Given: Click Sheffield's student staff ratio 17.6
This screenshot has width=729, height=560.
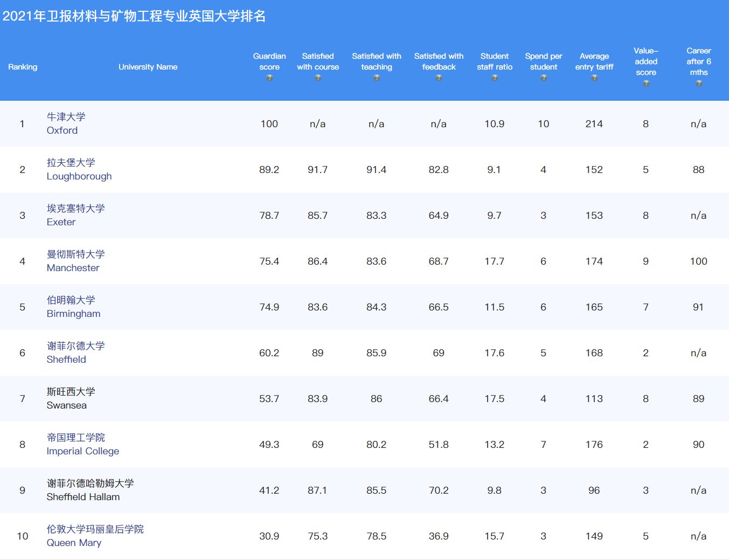Looking at the screenshot, I should 495,353.
